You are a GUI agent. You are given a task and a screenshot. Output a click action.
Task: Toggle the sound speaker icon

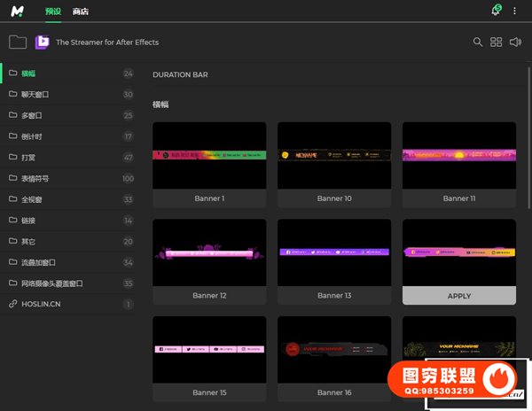(x=516, y=42)
